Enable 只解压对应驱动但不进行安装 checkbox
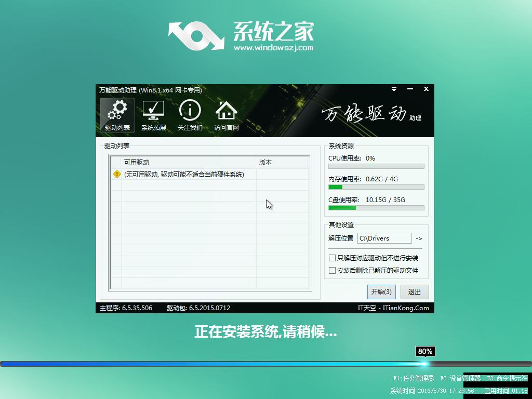Viewport: 532px width, 399px height. (x=332, y=258)
